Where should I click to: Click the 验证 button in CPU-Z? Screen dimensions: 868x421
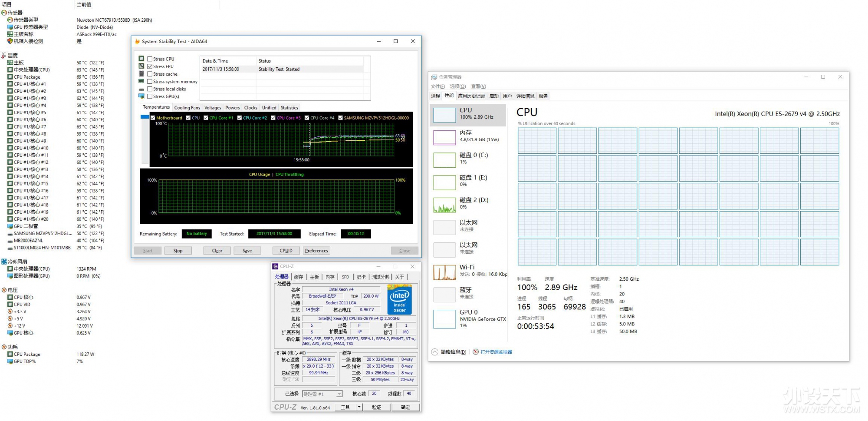click(377, 407)
